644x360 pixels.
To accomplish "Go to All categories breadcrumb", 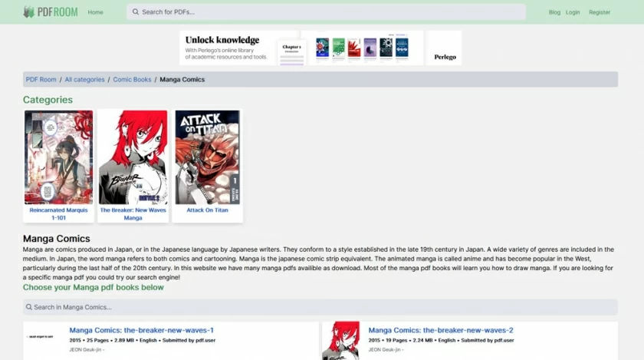I will coord(84,79).
